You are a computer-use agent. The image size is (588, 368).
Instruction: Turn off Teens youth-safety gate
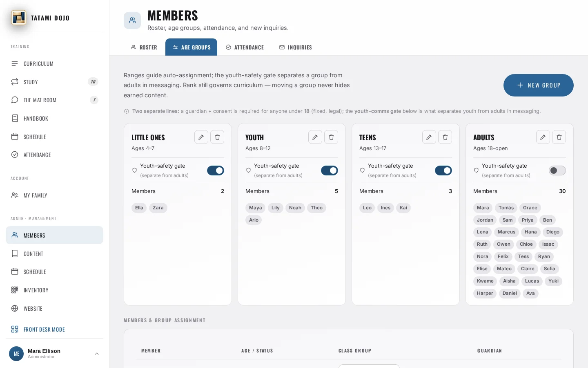[x=443, y=171]
